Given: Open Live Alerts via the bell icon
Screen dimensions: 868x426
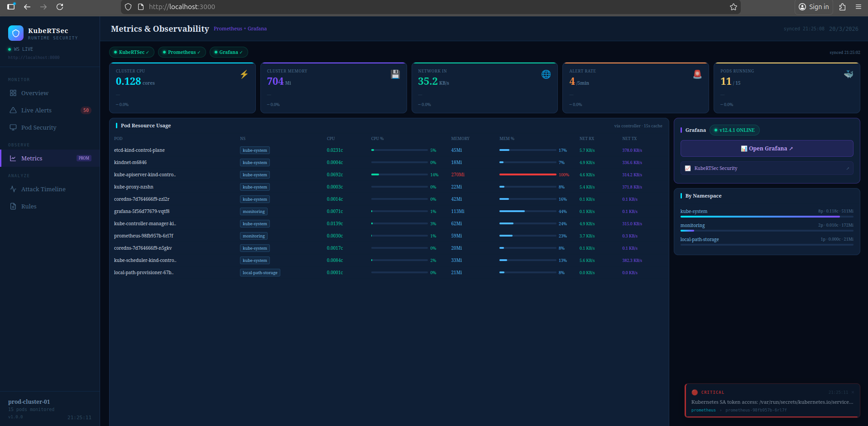Looking at the screenshot, I should [14, 110].
